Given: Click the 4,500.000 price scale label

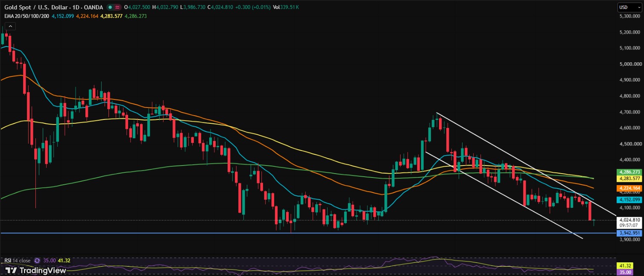Looking at the screenshot, I should (629, 144).
